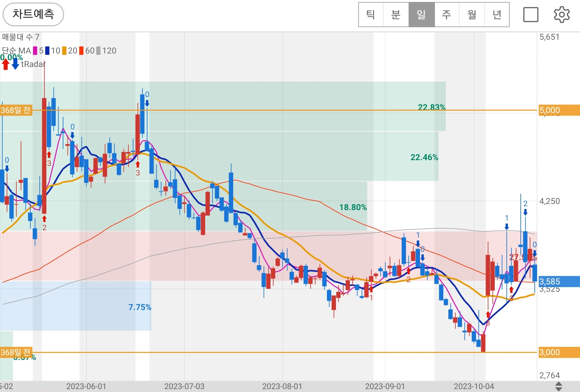
Task: Click the 7.75% volume profile label
Action: (x=140, y=307)
